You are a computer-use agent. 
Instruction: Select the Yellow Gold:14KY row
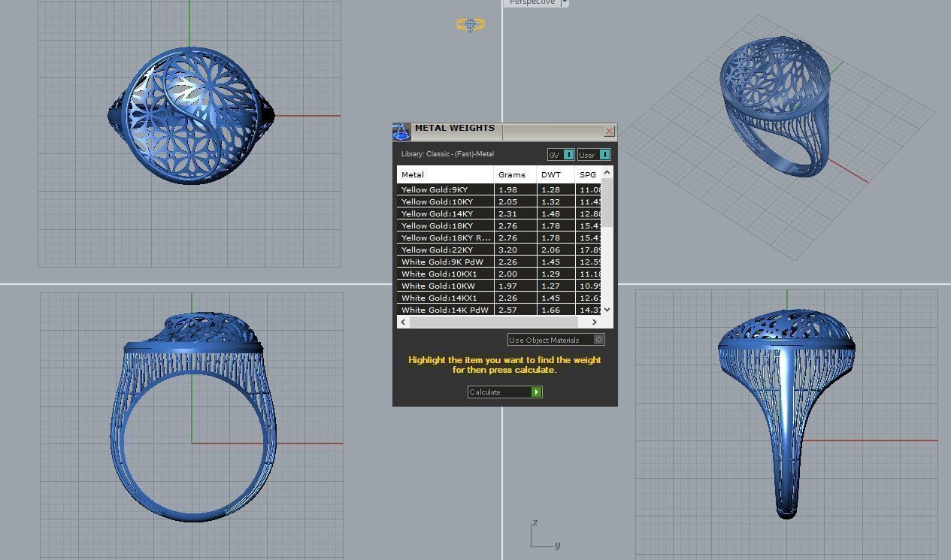coord(499,213)
